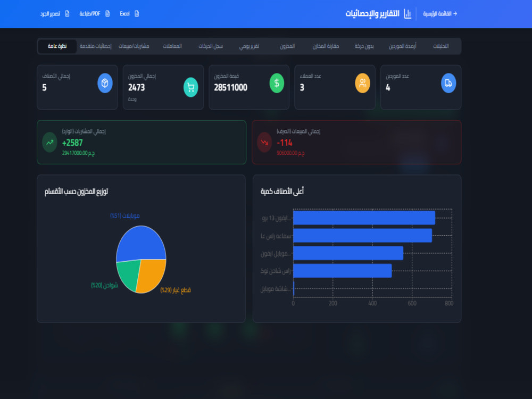532x399 pixels.
Task: Click the orange قطع غيار pie slice
Action: coord(153,275)
